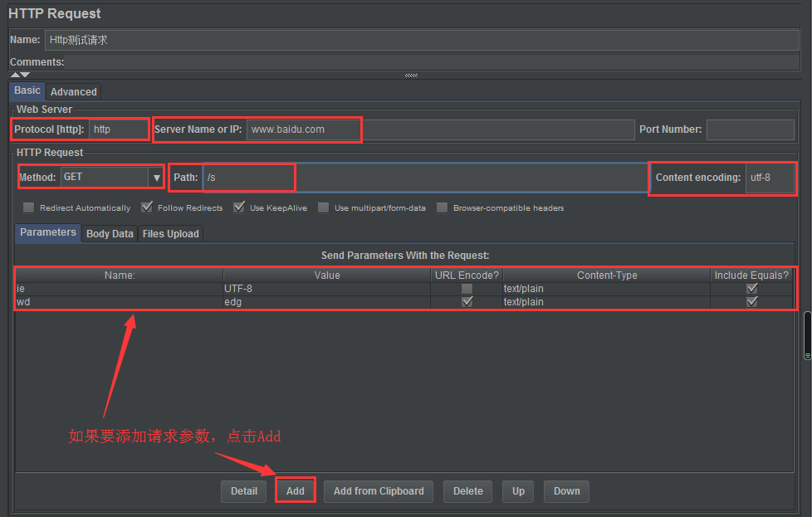Collapse panel using the up triangle arrow

(x=16, y=75)
